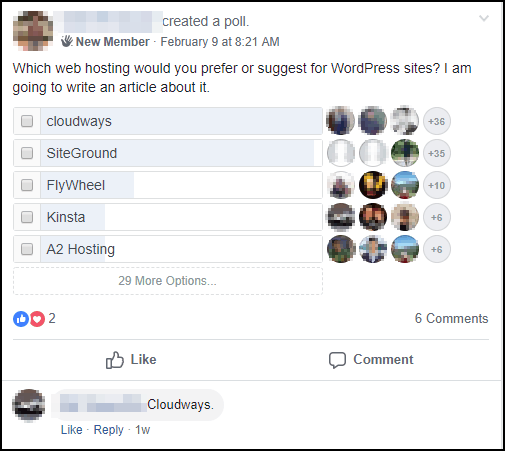Click the thumbs-up reaction icon
The height and width of the screenshot is (451, 505).
point(21,319)
